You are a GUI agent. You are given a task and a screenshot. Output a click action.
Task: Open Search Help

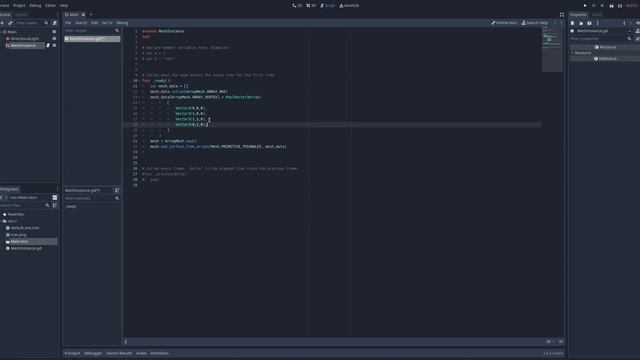point(535,23)
